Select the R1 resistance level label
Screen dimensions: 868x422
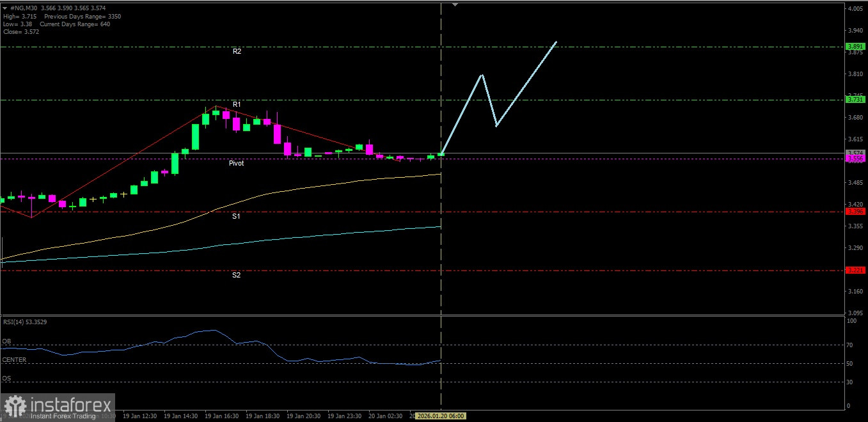coord(237,104)
